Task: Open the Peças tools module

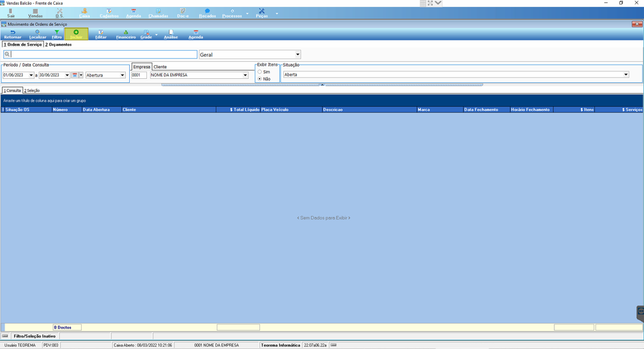Action: 262,13
